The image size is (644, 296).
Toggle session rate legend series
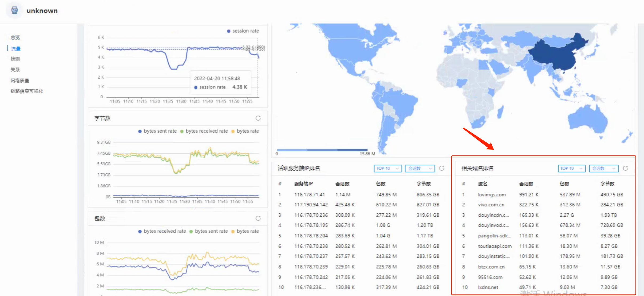pyautogui.click(x=243, y=31)
